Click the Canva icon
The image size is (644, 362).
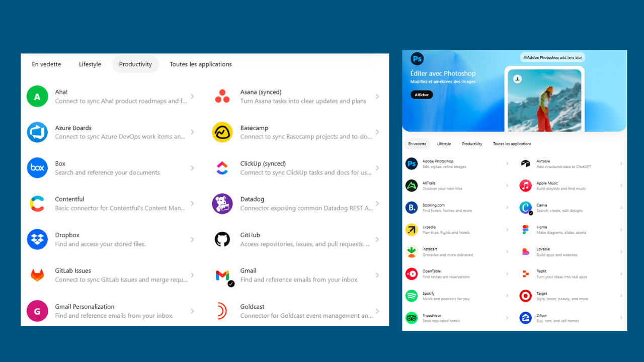click(x=526, y=208)
